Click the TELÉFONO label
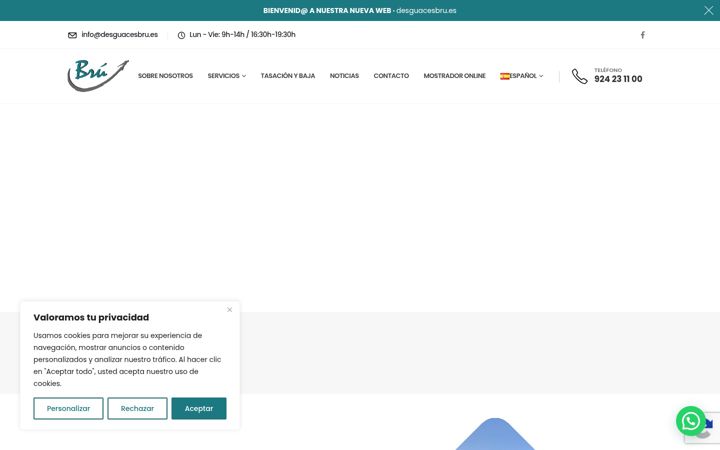 [x=608, y=70]
